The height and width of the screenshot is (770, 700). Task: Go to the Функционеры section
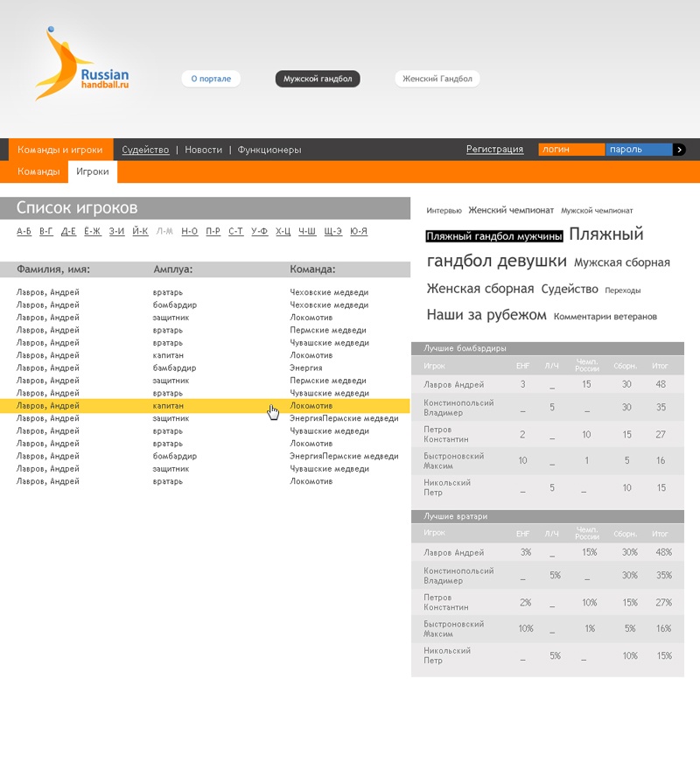269,150
